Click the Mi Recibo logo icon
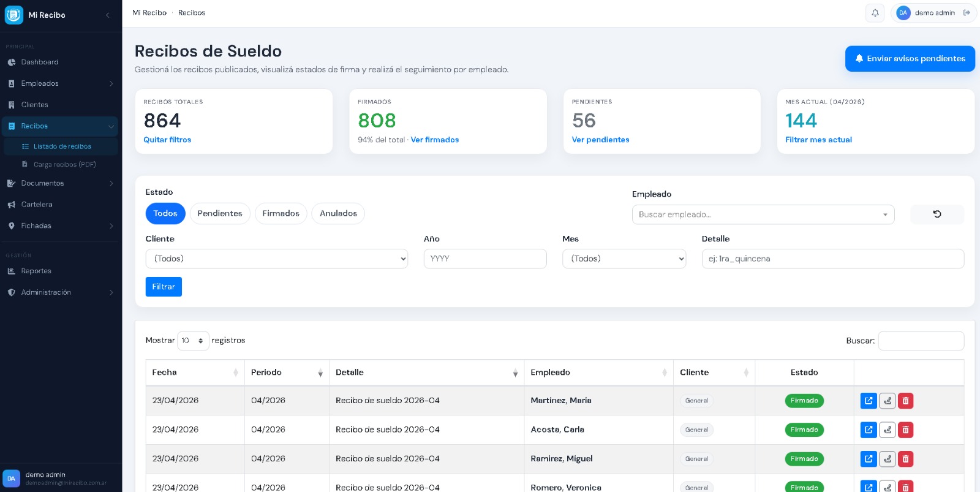The width and height of the screenshot is (980, 492). pos(13,15)
